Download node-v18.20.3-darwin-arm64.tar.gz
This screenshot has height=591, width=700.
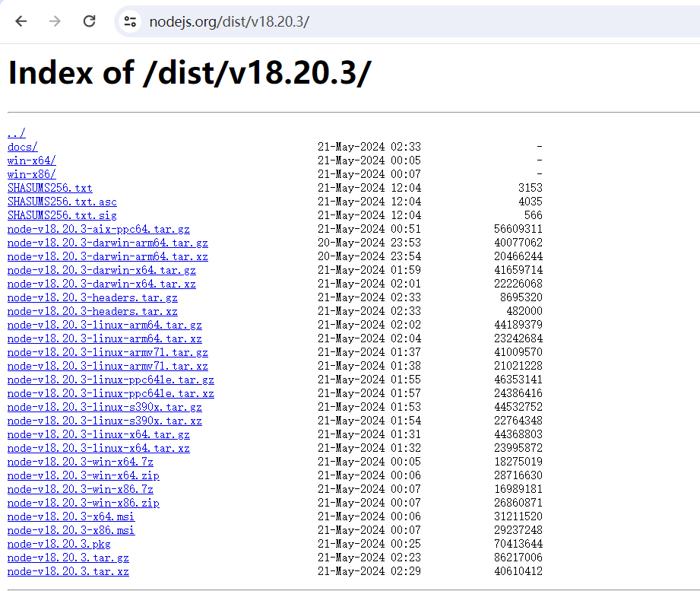(x=108, y=243)
